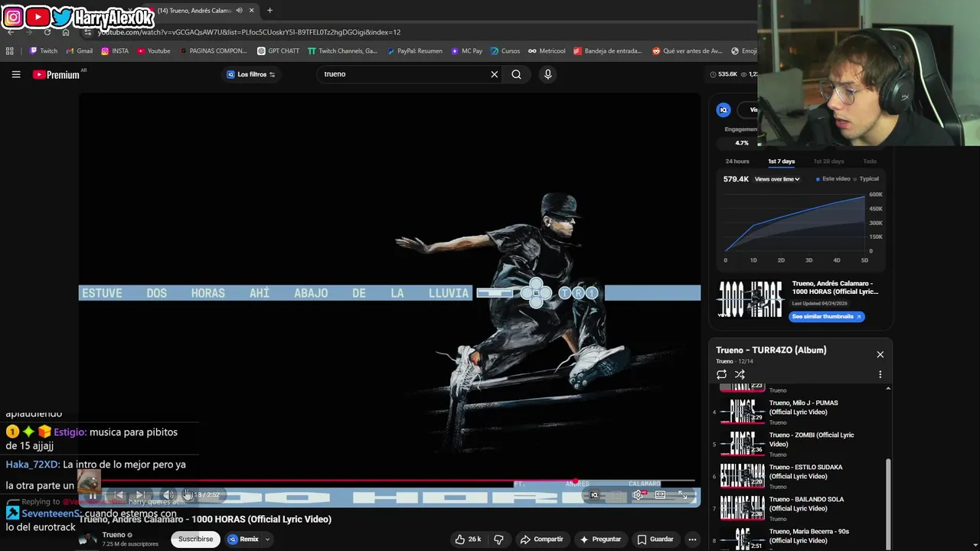The width and height of the screenshot is (980, 551).
Task: Open playlist three-dot options menu
Action: (x=880, y=374)
